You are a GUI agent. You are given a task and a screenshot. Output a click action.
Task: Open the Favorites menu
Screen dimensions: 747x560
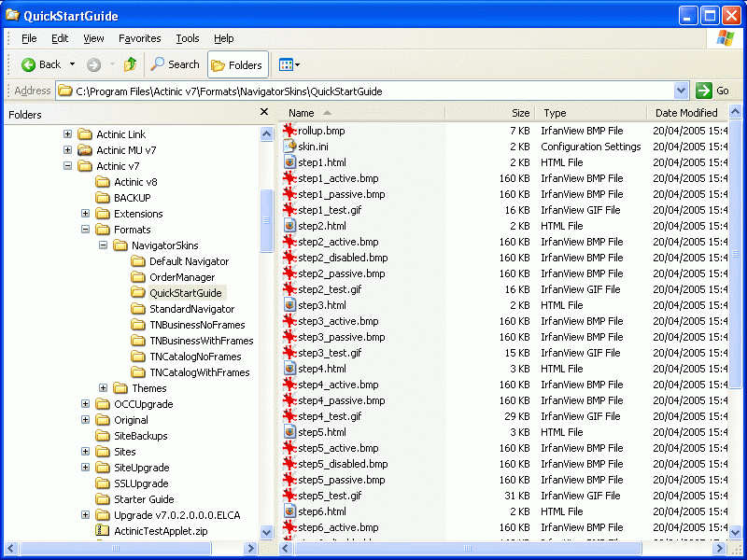139,38
